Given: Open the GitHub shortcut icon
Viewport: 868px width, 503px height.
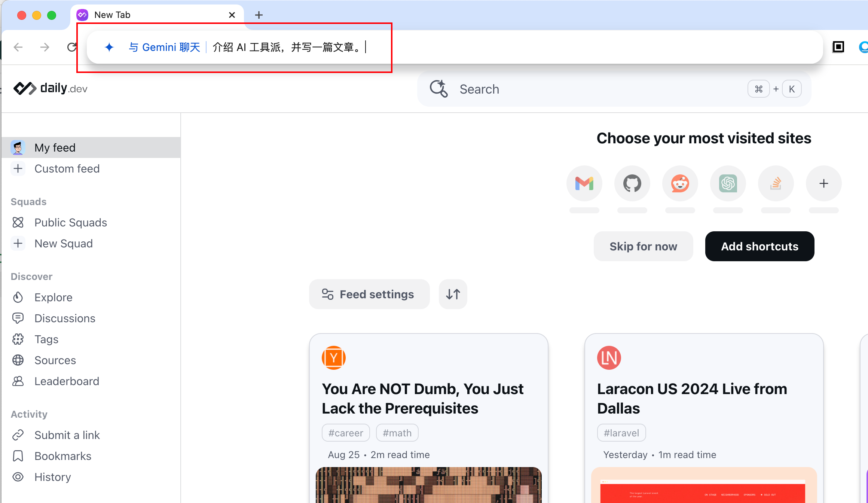Looking at the screenshot, I should 632,183.
